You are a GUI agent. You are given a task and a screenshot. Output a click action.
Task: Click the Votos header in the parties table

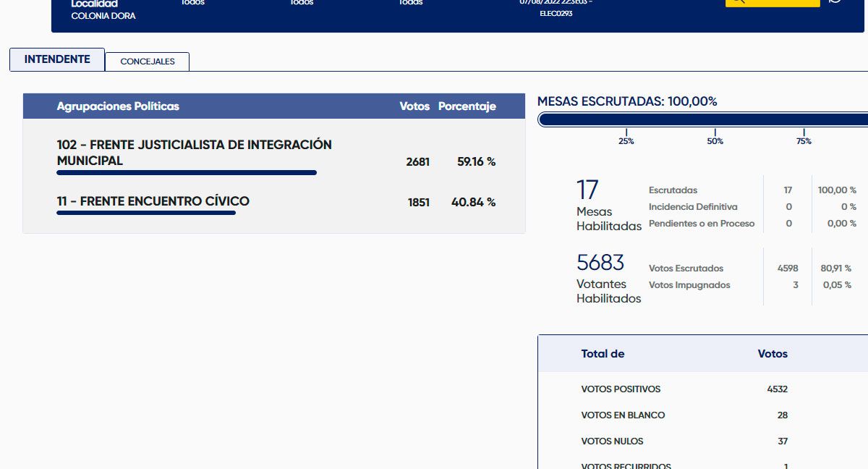click(x=414, y=106)
